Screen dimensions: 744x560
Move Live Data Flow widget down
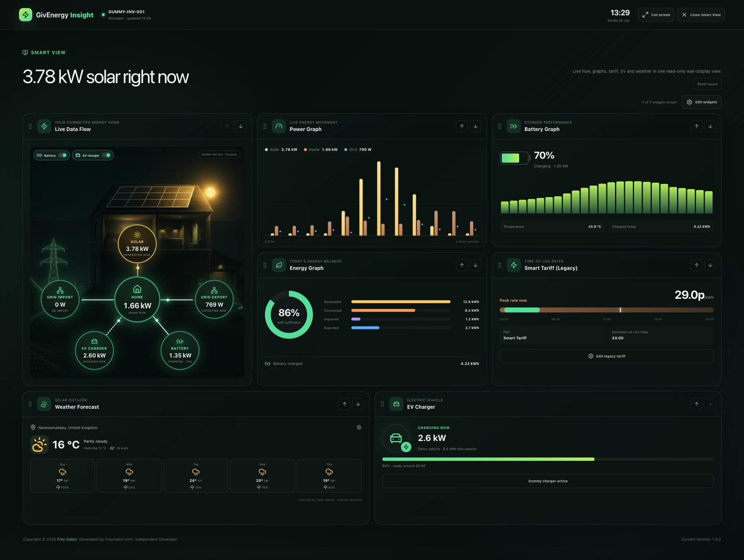point(241,126)
